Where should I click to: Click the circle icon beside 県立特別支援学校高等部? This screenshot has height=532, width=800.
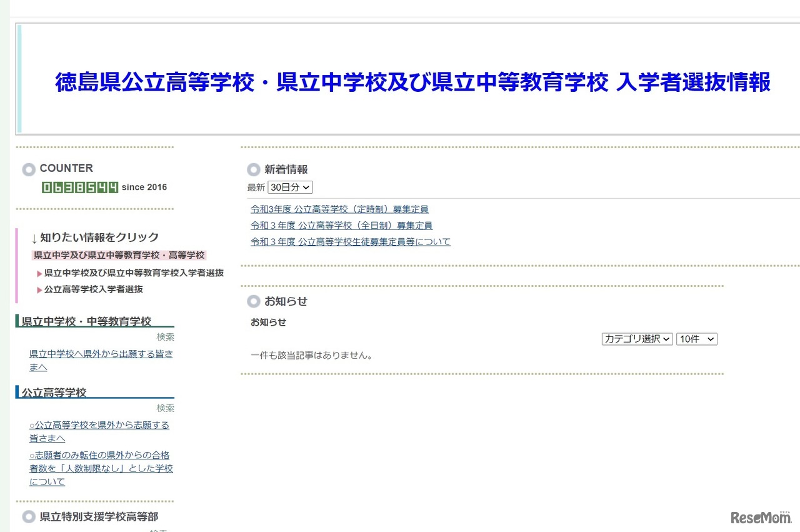pyautogui.click(x=29, y=517)
